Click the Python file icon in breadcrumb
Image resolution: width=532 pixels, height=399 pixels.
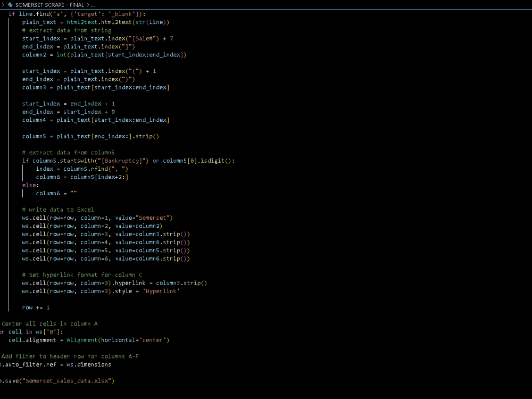click(x=10, y=5)
